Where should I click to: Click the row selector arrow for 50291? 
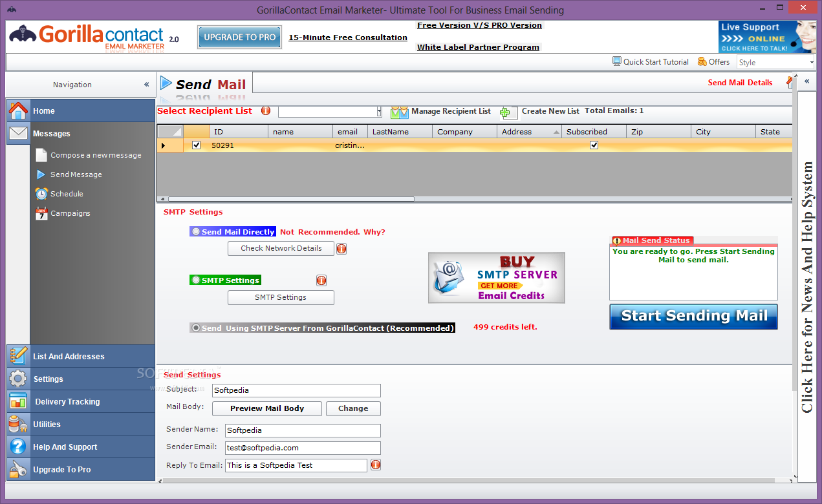tap(163, 145)
